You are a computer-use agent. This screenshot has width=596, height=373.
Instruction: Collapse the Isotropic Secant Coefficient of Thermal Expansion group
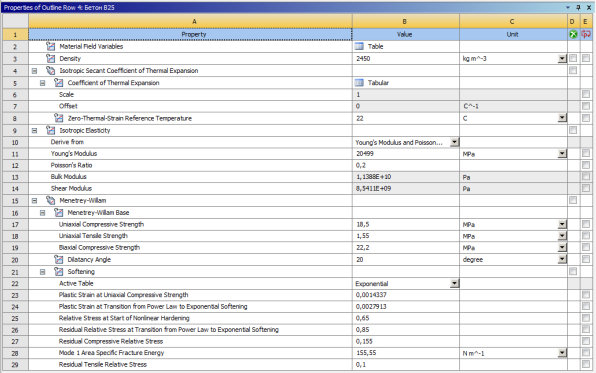point(35,71)
